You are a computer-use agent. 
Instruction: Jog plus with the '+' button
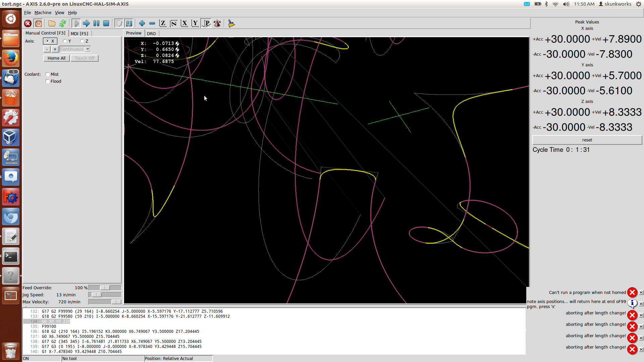pyautogui.click(x=55, y=49)
